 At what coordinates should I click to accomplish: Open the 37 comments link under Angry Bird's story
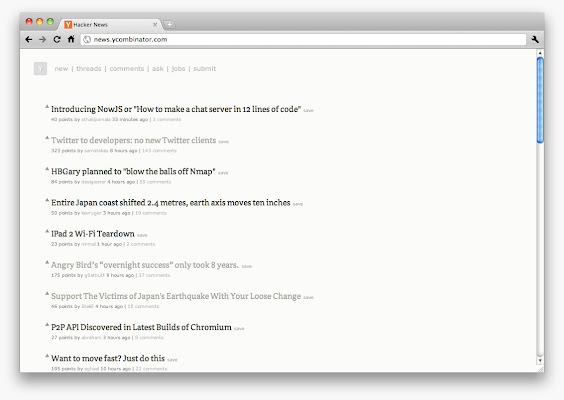click(x=154, y=275)
